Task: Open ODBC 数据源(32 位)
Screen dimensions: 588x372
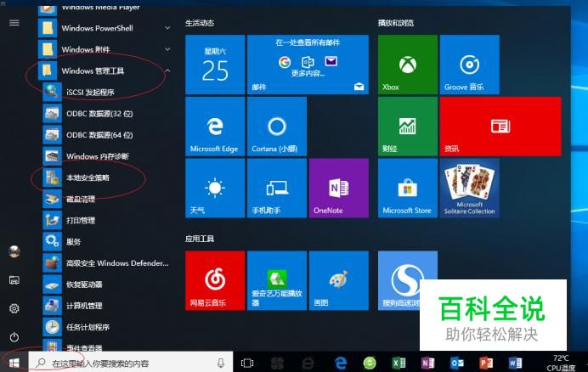Action: (106, 114)
